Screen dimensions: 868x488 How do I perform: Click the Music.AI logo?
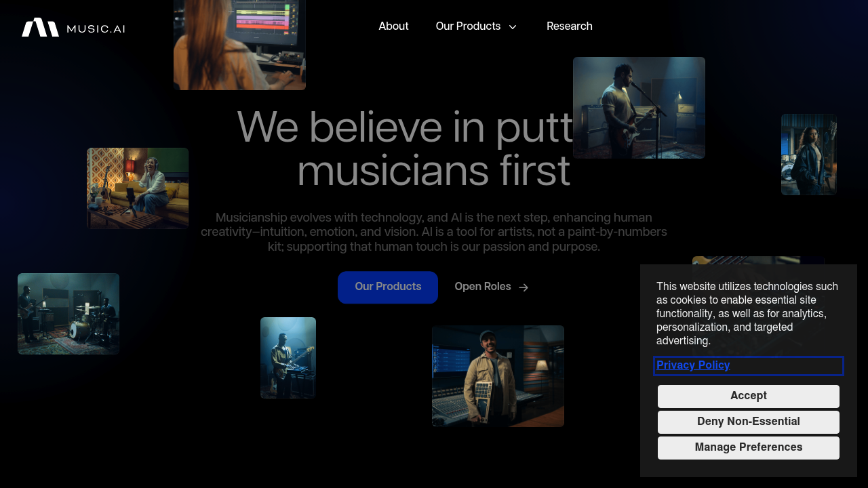coord(73,27)
